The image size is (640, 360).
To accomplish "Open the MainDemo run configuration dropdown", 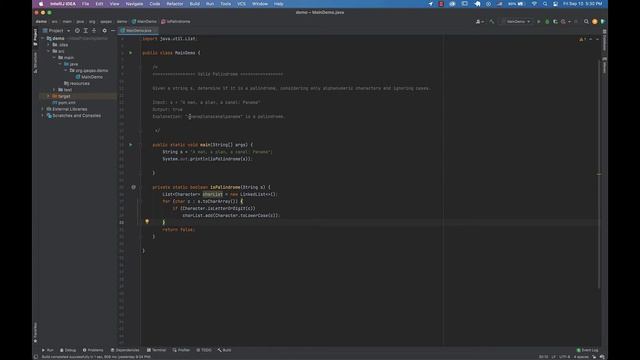I will coord(516,22).
